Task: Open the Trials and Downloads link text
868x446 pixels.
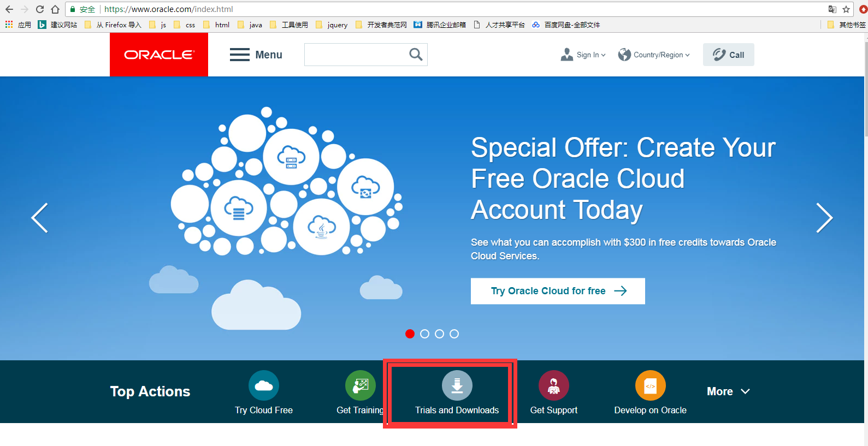Action: coord(457,410)
